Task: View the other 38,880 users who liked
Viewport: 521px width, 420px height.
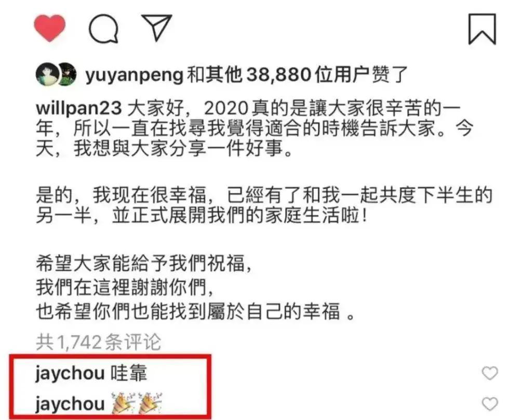Action: 297,74
